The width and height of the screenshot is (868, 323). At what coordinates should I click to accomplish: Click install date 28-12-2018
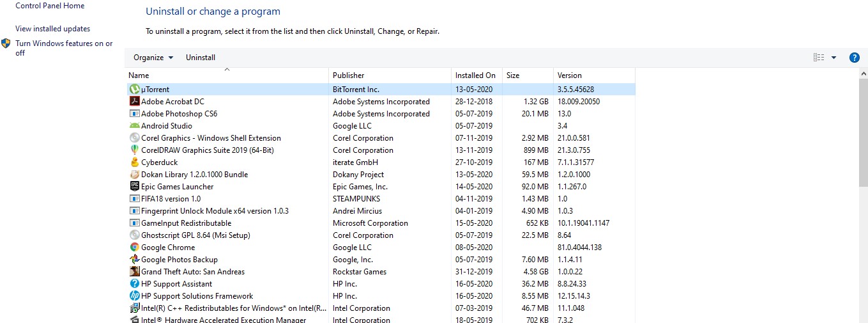click(474, 102)
